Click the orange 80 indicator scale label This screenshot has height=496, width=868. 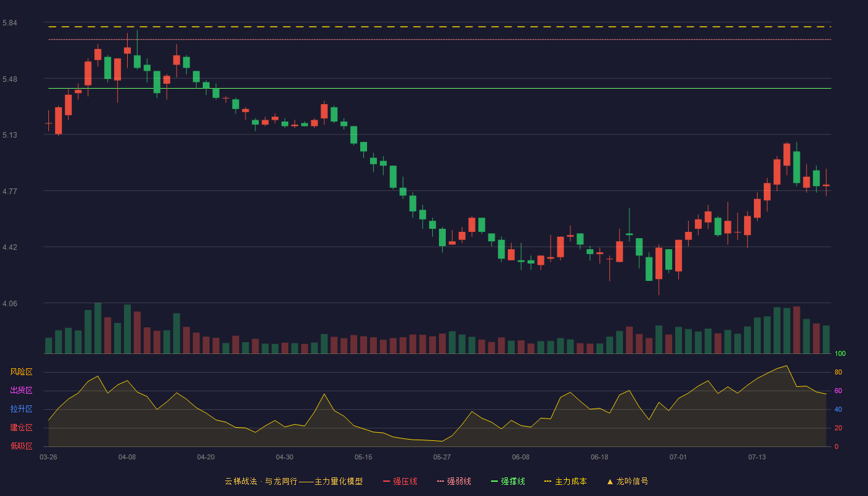click(838, 372)
